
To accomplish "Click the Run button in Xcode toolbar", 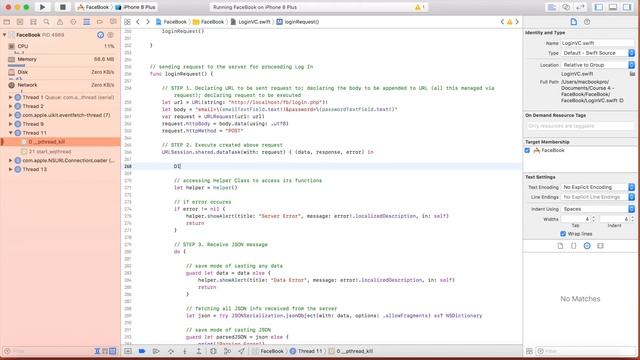I will 42,7.
